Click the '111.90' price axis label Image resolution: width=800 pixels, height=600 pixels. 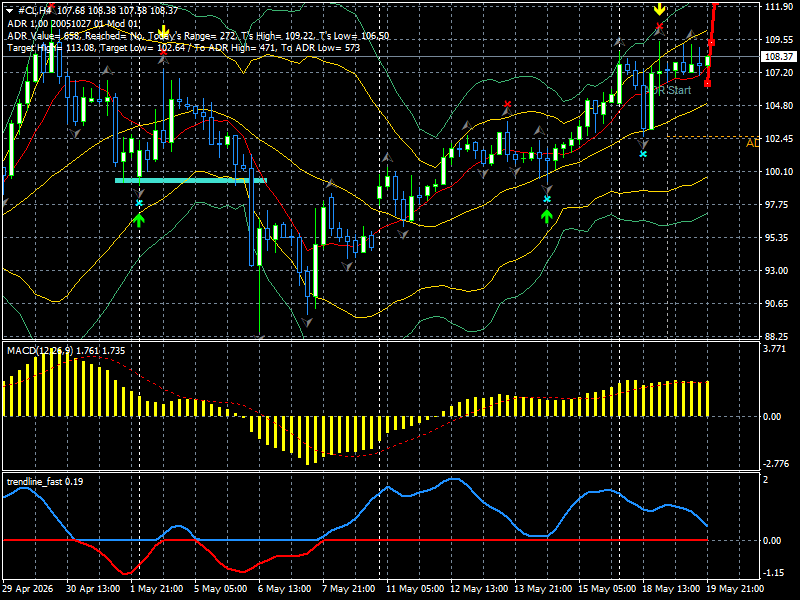779,6
